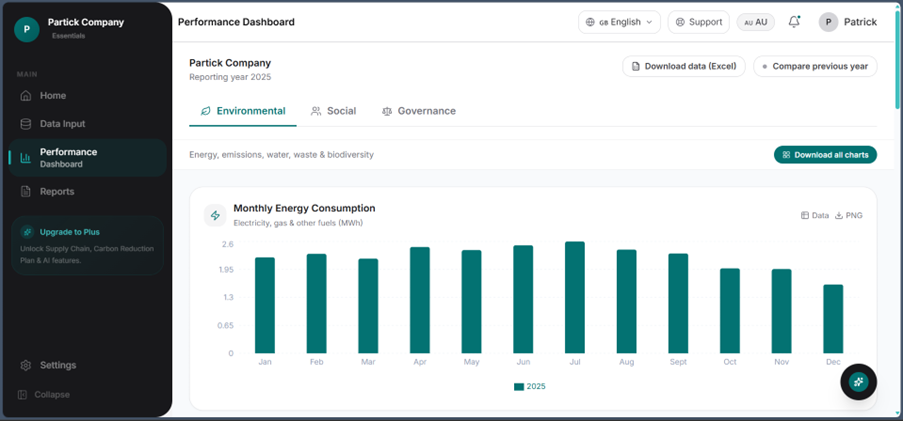Screen dimensions: 903x421
Task: Click the page vertical scrollbar
Action: coord(897,58)
